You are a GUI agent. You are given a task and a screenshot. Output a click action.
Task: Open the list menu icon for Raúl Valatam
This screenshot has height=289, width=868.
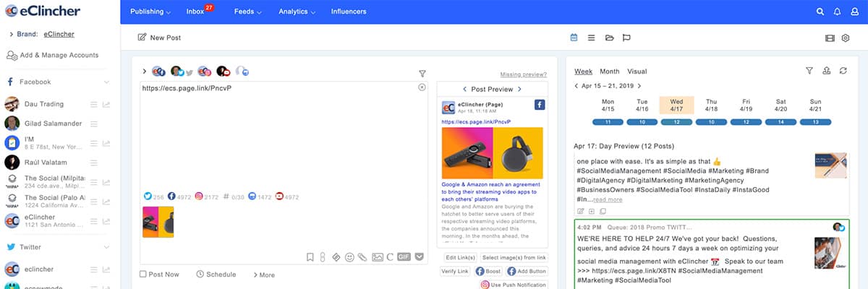click(93, 163)
